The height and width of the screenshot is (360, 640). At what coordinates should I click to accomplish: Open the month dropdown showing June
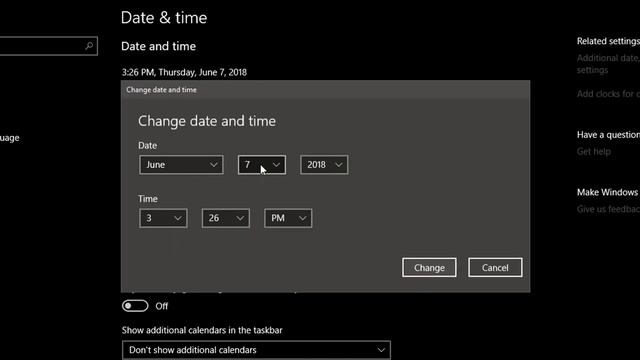181,165
